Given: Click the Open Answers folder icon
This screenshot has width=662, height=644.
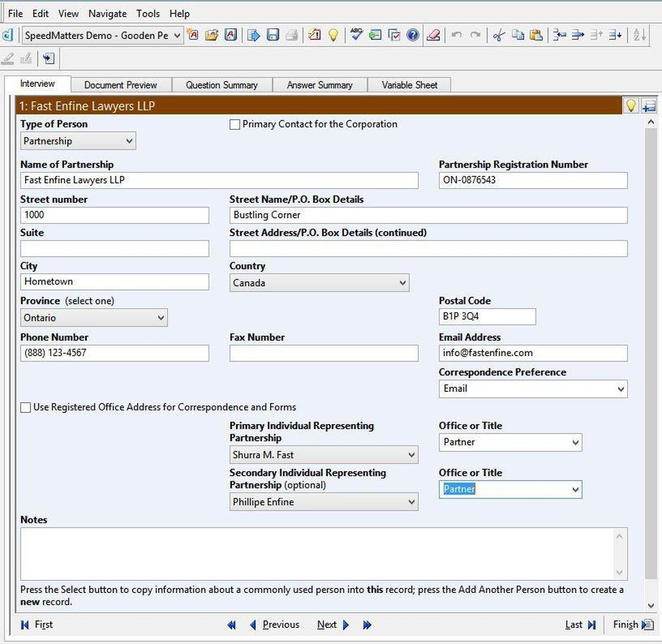Looking at the screenshot, I should pyautogui.click(x=212, y=35).
